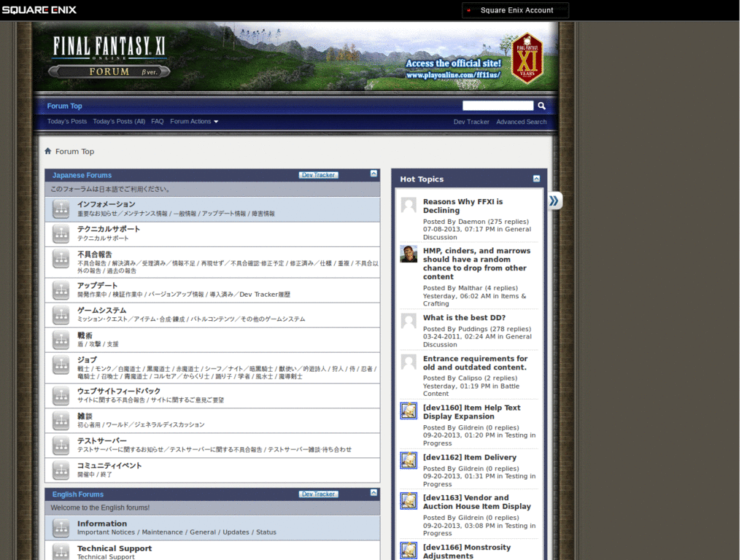Open Advanced Search
Viewport: 747px width, 560px height.
click(x=521, y=122)
